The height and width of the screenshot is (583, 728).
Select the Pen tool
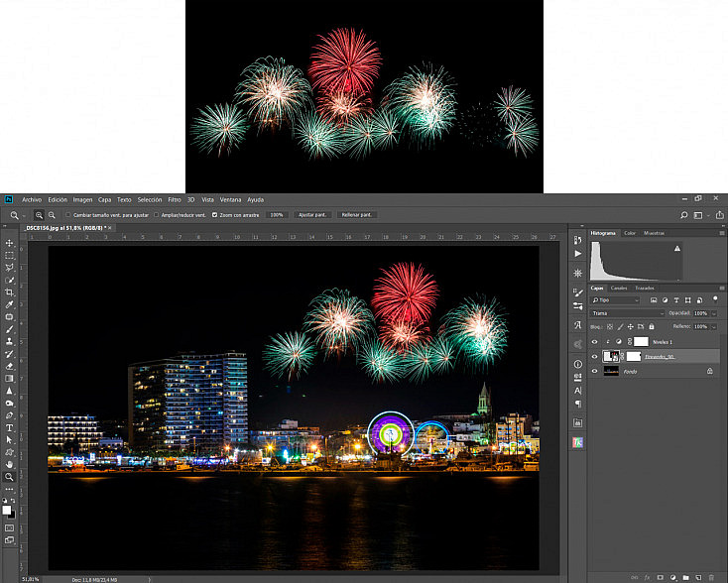click(x=9, y=415)
